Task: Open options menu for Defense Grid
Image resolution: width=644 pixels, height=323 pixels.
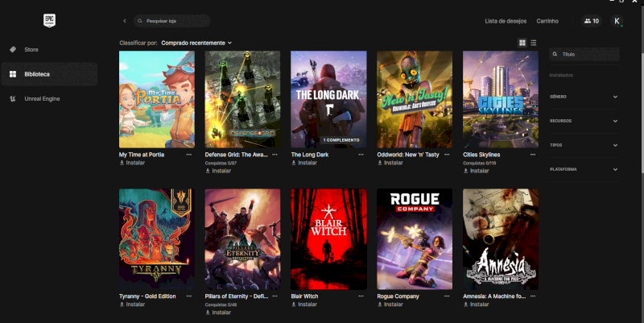Action: [x=275, y=155]
